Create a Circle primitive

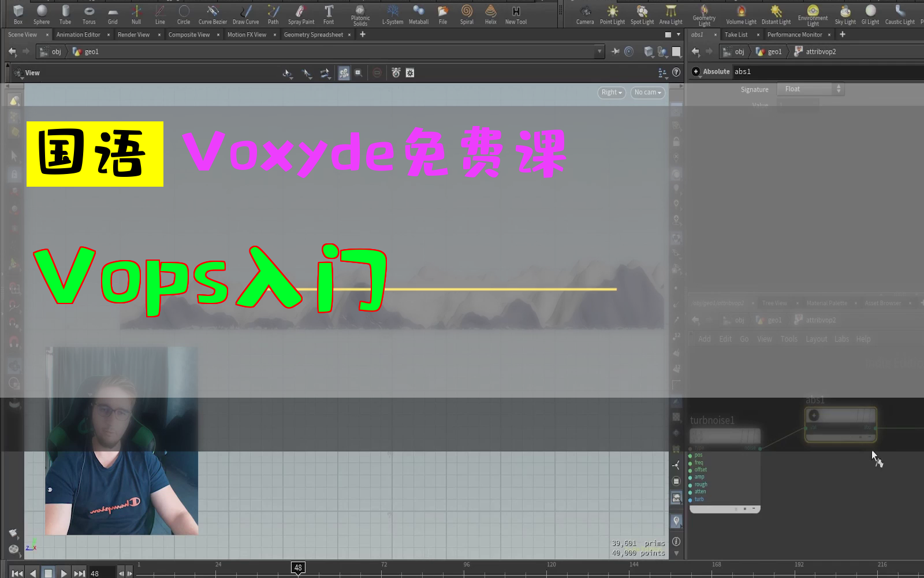pos(184,14)
